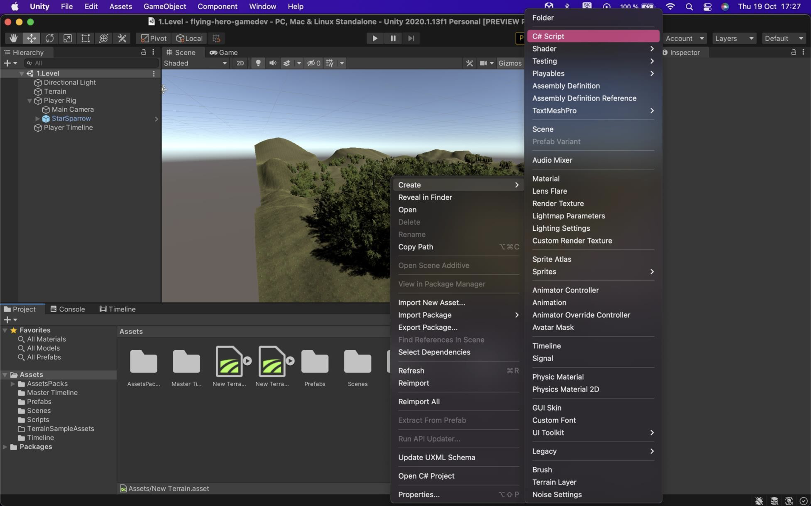Toggle scene effects (skybox, fog)
Image resolution: width=812 pixels, height=506 pixels.
coord(287,63)
